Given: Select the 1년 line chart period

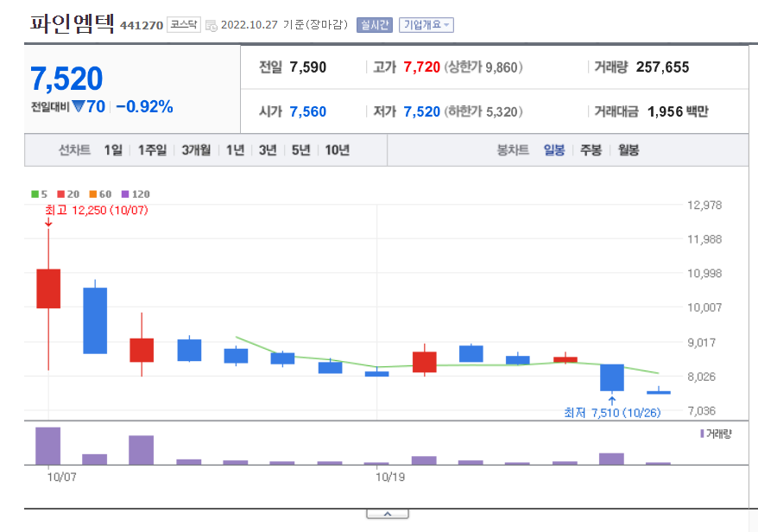Looking at the screenshot, I should click(x=235, y=150).
